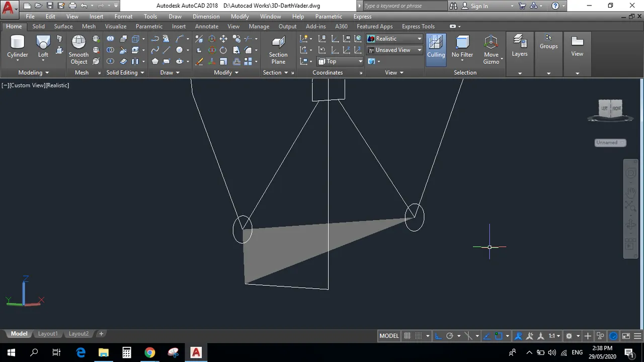Open the Format menu

(123, 17)
